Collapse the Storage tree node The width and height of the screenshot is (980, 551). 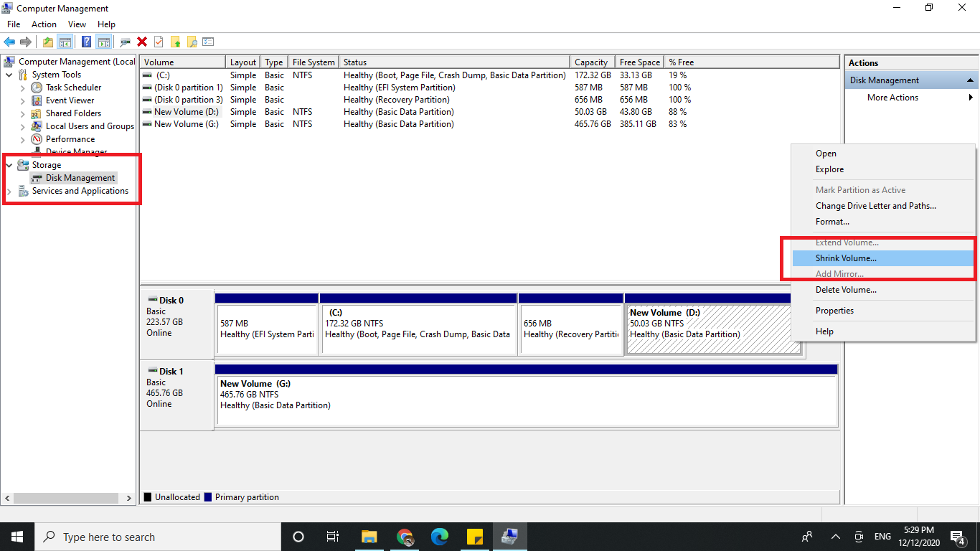click(x=9, y=165)
